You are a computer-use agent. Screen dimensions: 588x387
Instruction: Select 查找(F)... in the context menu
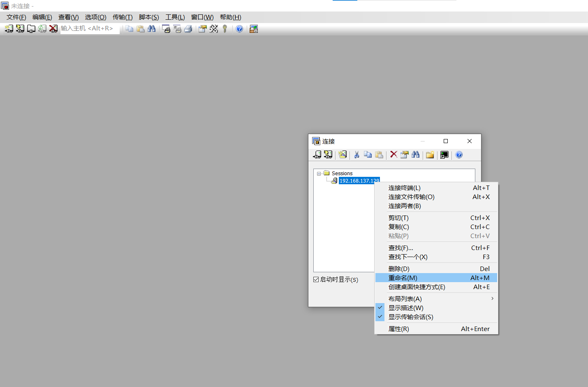pyautogui.click(x=436, y=248)
